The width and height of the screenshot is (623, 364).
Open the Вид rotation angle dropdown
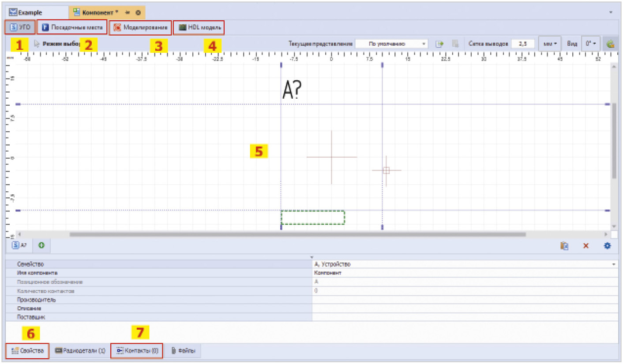[x=591, y=44]
